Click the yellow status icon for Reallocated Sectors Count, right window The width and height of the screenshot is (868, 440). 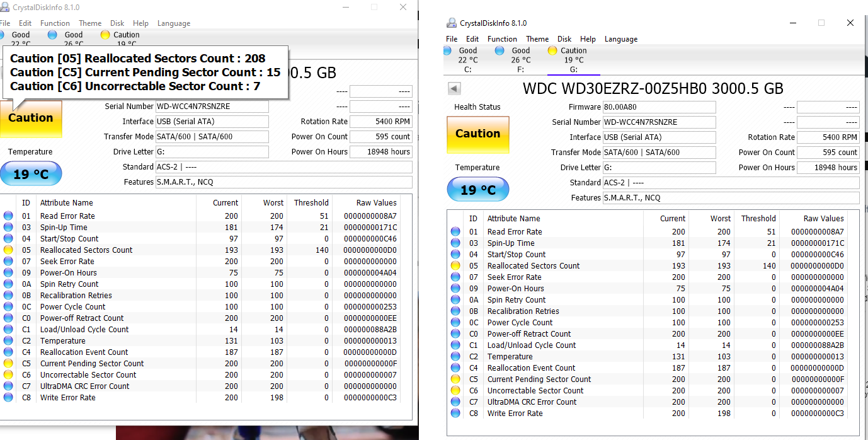[x=455, y=266]
